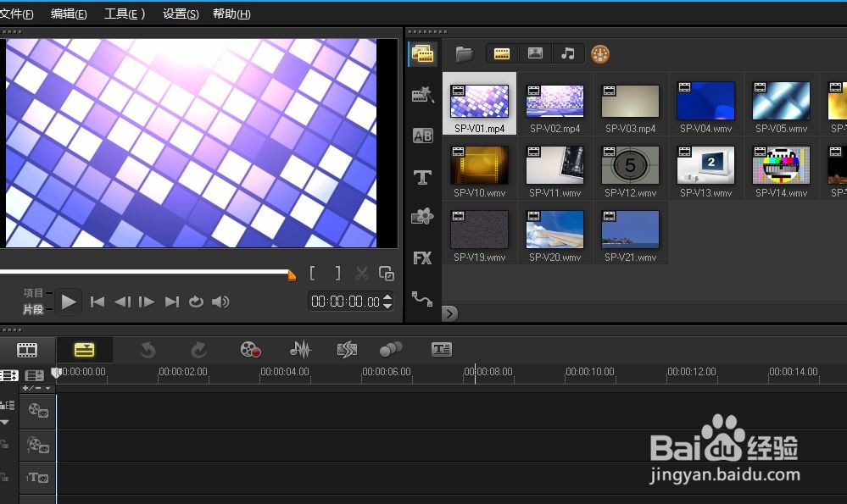The image size is (847, 504).
Task: Set the mark-out bracket point
Action: 337,273
